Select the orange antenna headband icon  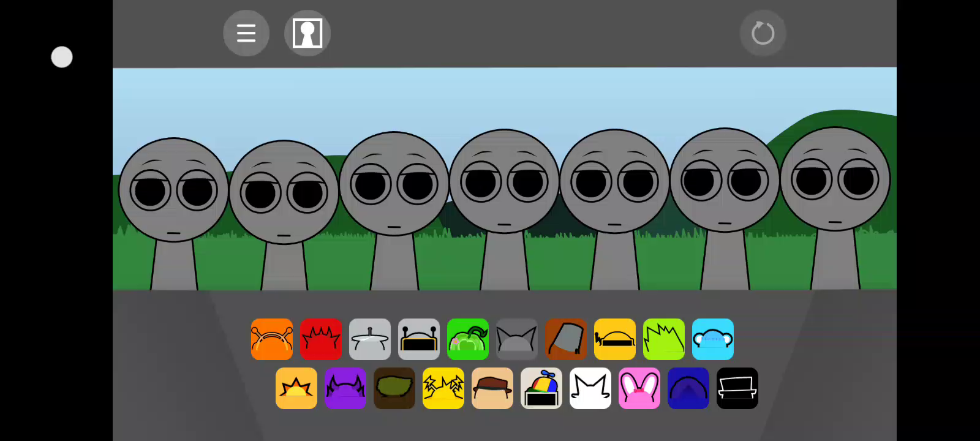pyautogui.click(x=272, y=339)
